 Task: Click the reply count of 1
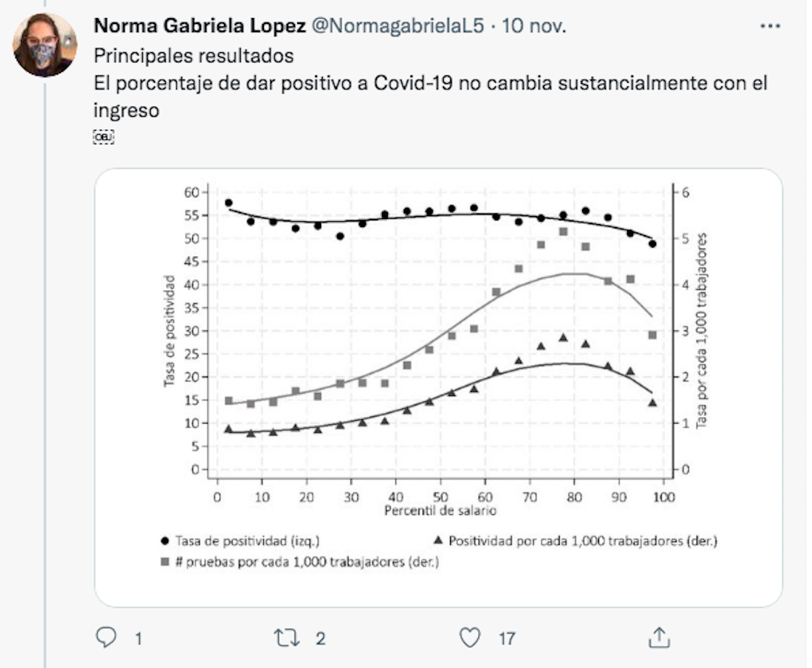(x=138, y=638)
